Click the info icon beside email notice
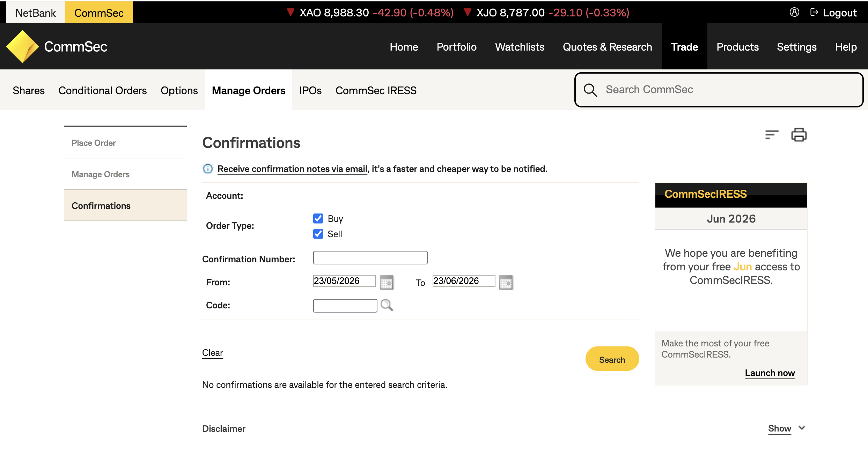Screen dimensions: 868x450 click(x=208, y=169)
